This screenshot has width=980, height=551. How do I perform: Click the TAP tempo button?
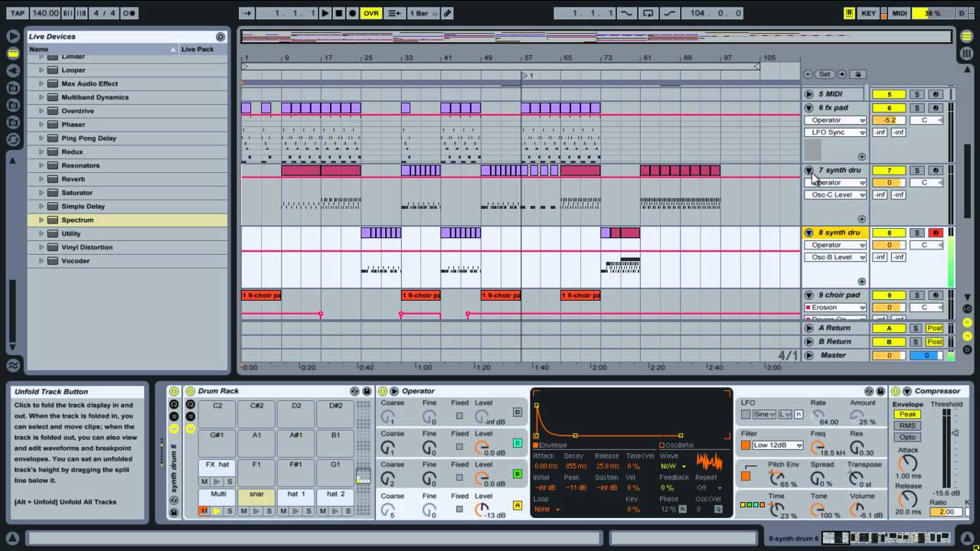tap(18, 13)
